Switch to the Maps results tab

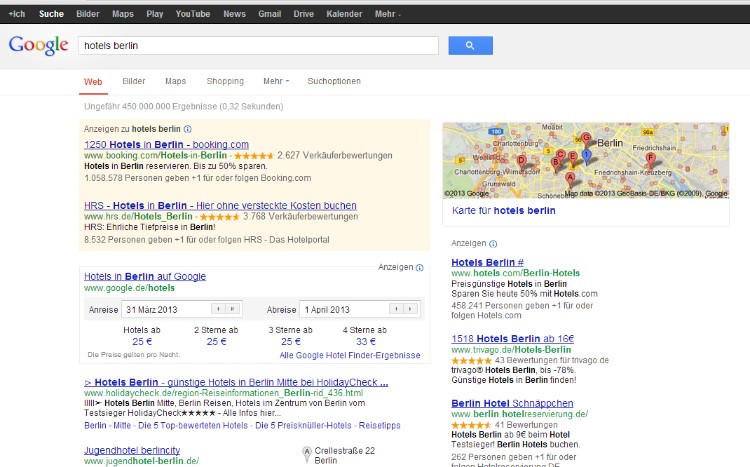176,81
